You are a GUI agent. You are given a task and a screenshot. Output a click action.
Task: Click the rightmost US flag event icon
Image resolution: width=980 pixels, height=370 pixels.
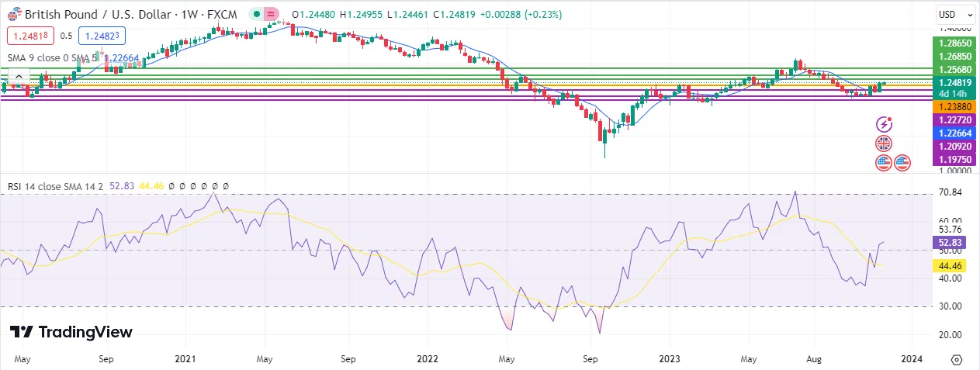click(902, 163)
